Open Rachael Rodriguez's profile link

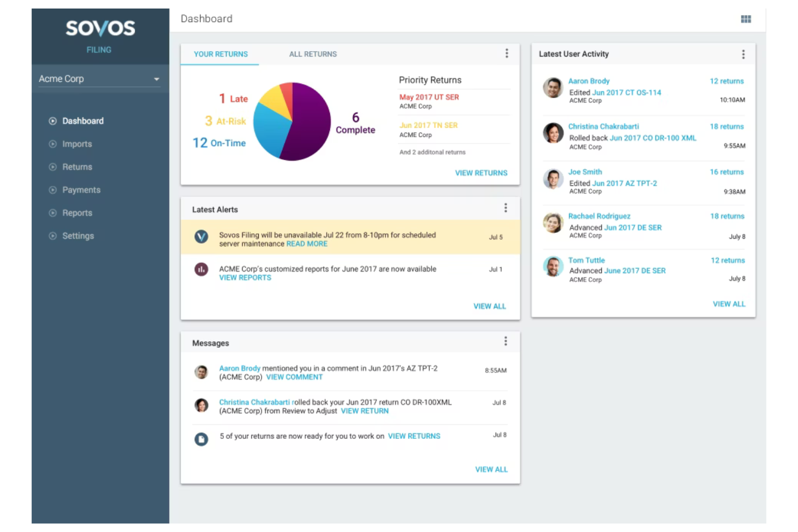599,216
